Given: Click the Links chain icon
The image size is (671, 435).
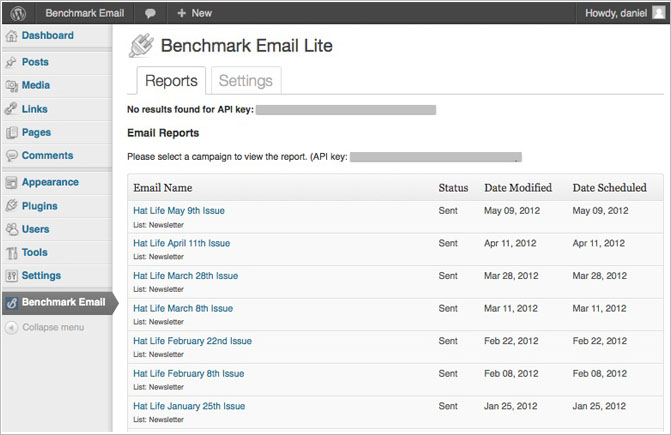Looking at the screenshot, I should (11, 109).
